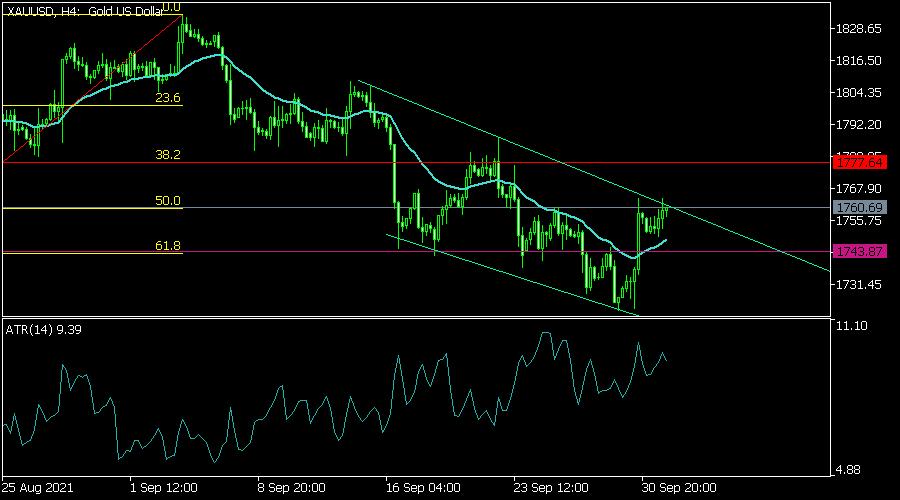Click the 23.6 Fibonacci level label

click(x=168, y=98)
